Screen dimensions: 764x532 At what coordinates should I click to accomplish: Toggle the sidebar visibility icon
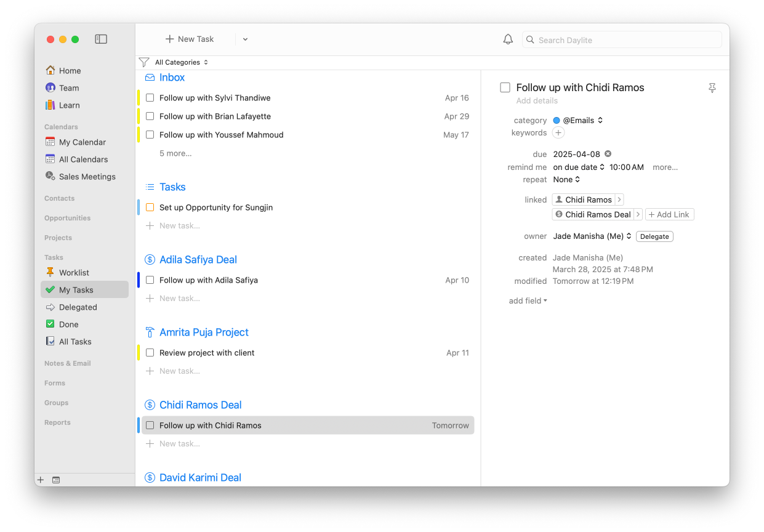(x=101, y=39)
